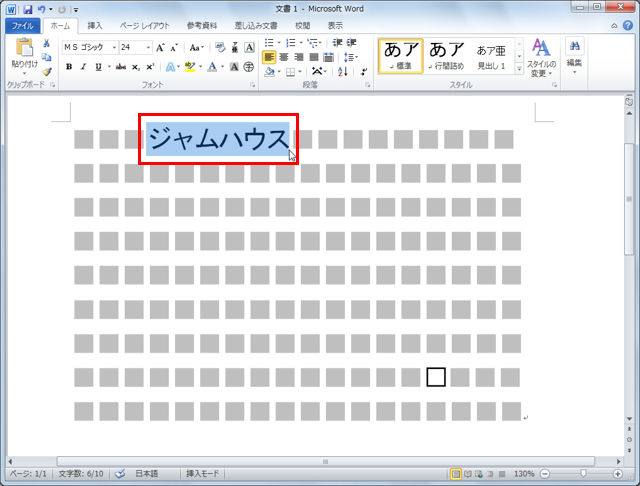
Task: Click the Clear Formatting icon
Action: 220,48
